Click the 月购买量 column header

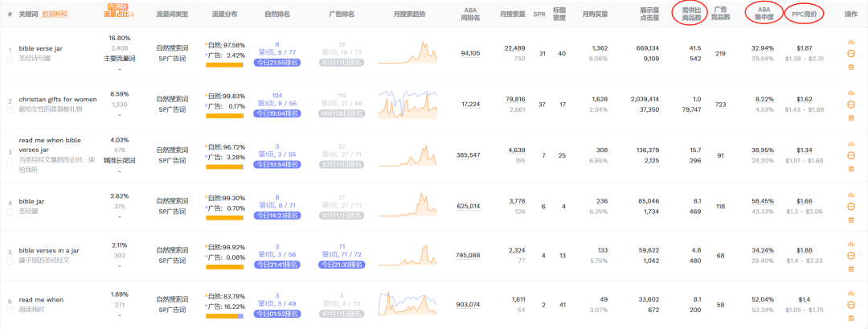pyautogui.click(x=595, y=14)
